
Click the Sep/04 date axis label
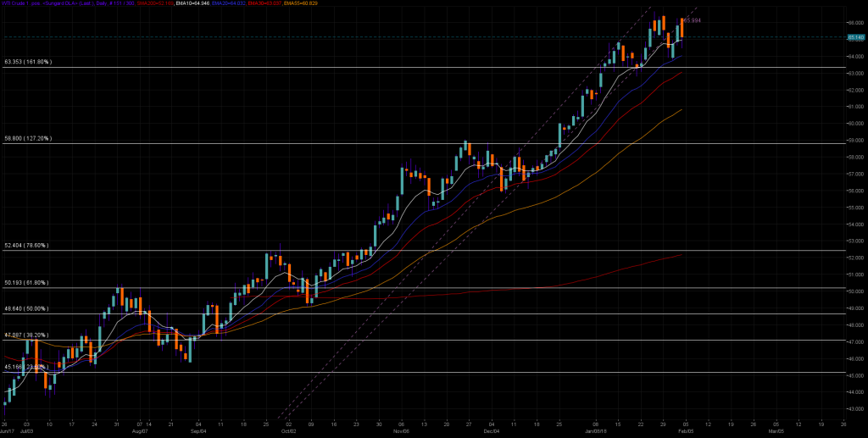click(198, 430)
